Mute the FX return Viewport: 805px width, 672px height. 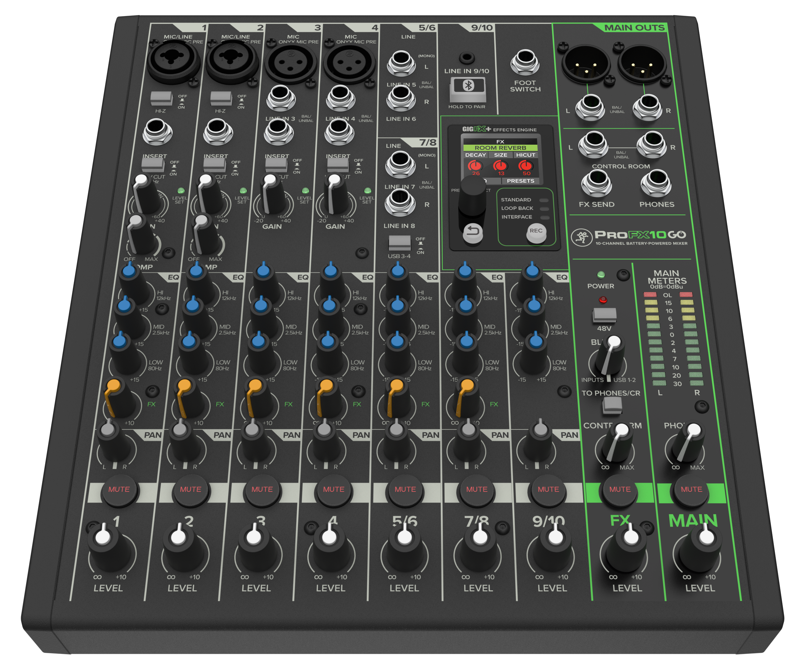(x=619, y=490)
